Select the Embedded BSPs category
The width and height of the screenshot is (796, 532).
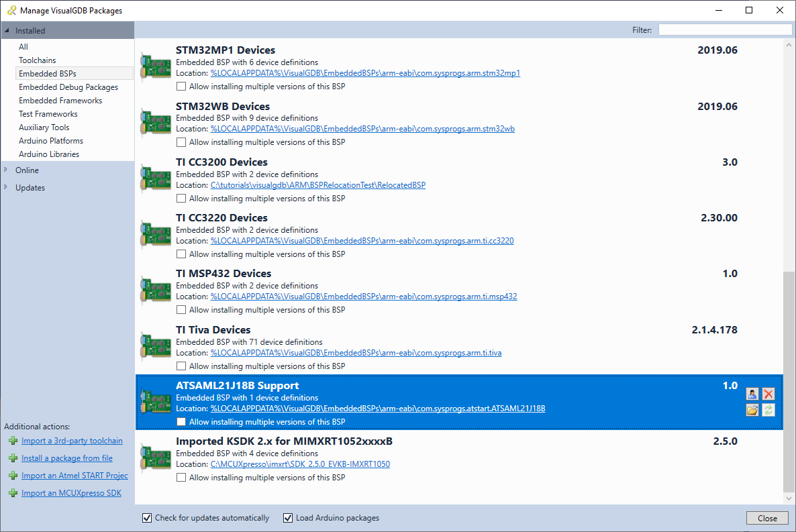click(74, 74)
